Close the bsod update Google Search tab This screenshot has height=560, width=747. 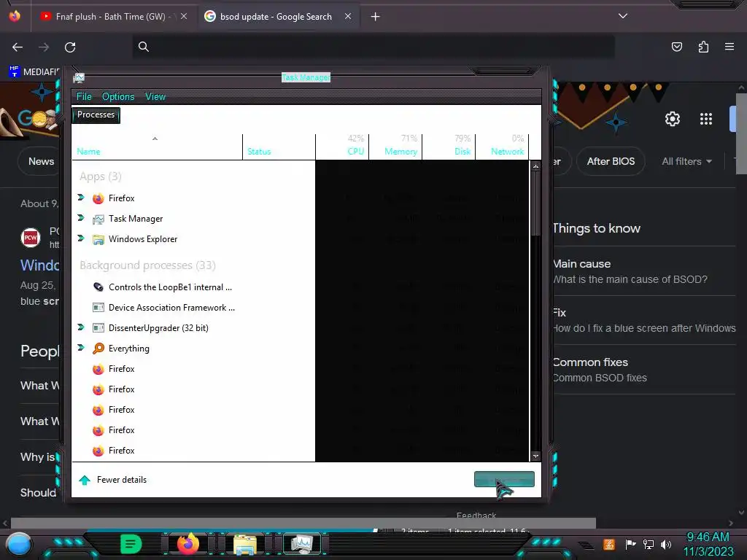(x=348, y=17)
